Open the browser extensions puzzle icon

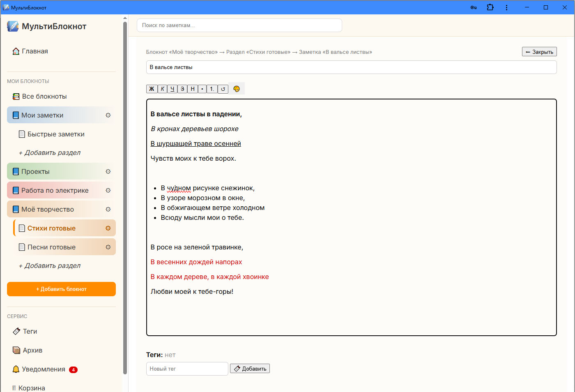tap(490, 7)
